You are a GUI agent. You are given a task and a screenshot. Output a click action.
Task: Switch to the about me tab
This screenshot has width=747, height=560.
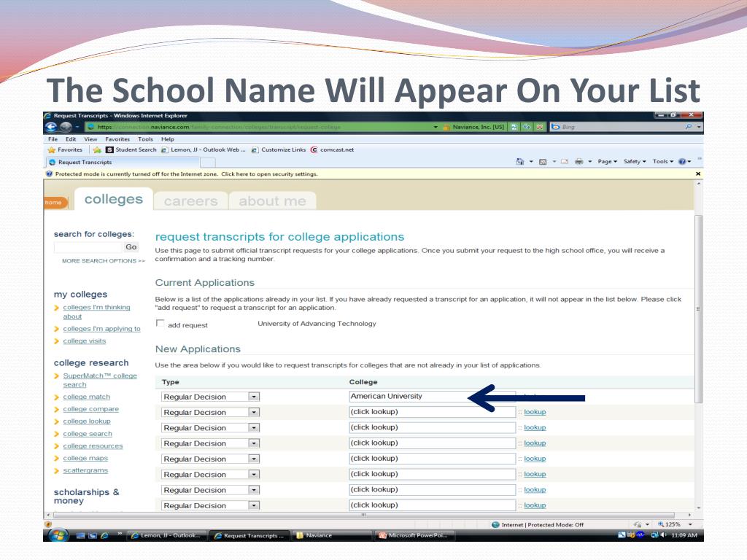[x=272, y=201]
